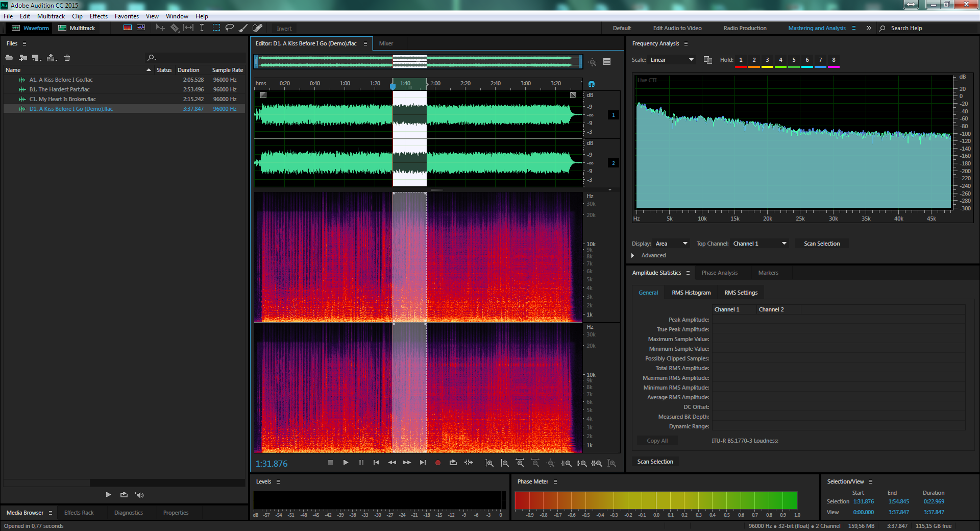Open the Display Area dropdown
This screenshot has height=531, width=980.
click(x=671, y=244)
